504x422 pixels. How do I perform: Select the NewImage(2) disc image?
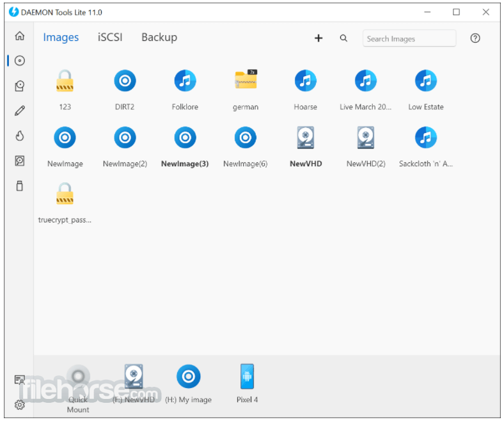pyautogui.click(x=125, y=147)
